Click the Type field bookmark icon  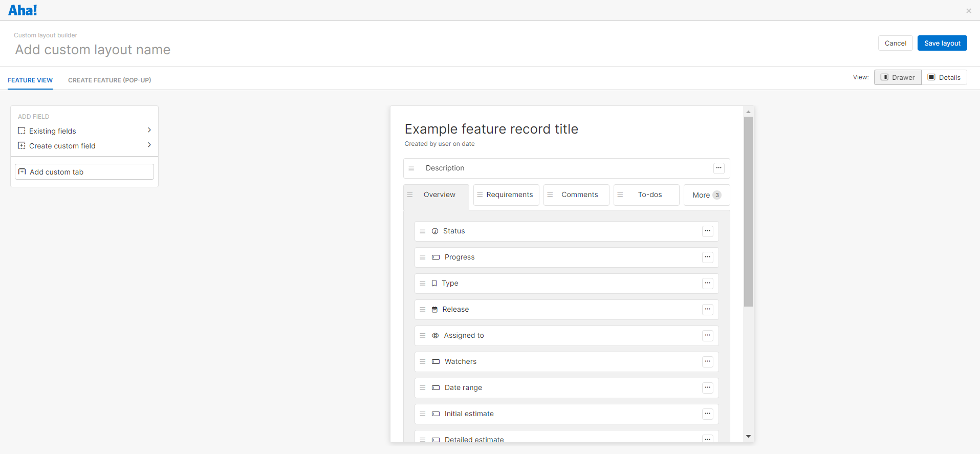pos(434,284)
